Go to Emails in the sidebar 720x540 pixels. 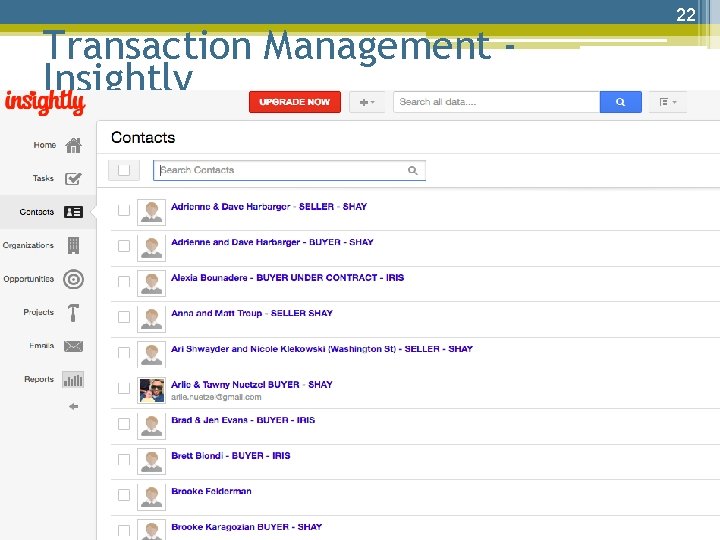pyautogui.click(x=41, y=346)
